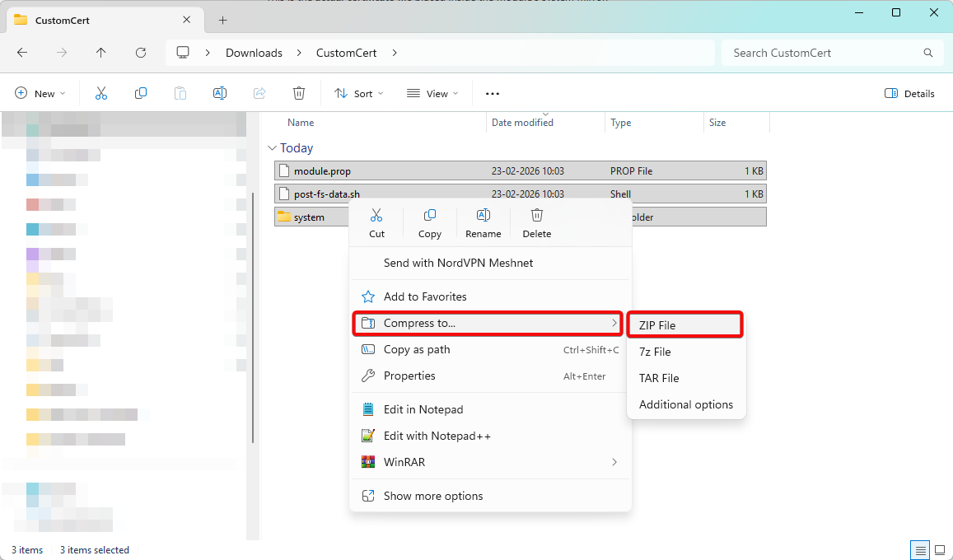Switch to large thumbnails view in status bar
This screenshot has height=560, width=953.
tap(939, 550)
